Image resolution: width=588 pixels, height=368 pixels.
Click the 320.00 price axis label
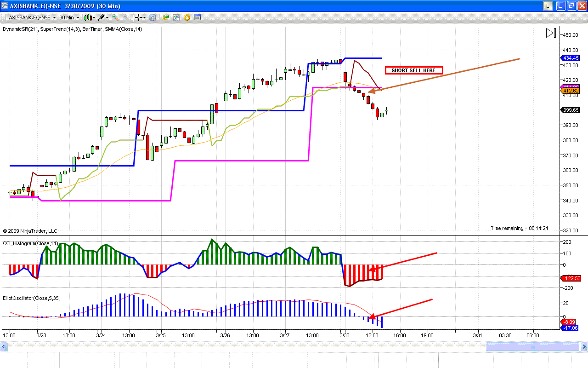571,230
